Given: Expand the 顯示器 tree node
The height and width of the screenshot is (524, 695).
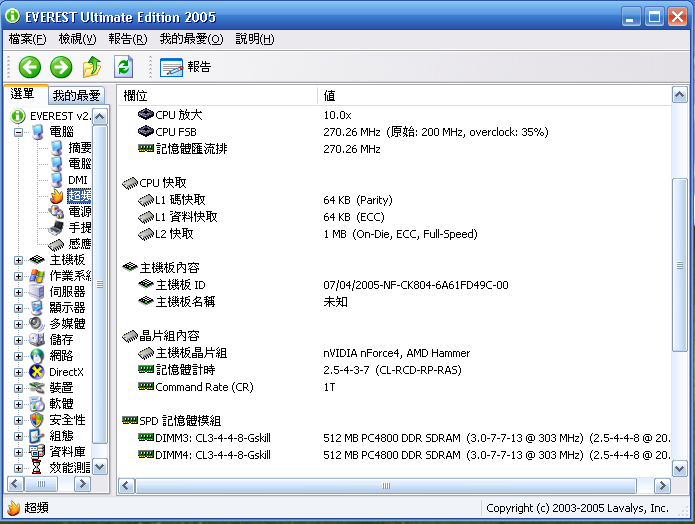Looking at the screenshot, I should 18,308.
